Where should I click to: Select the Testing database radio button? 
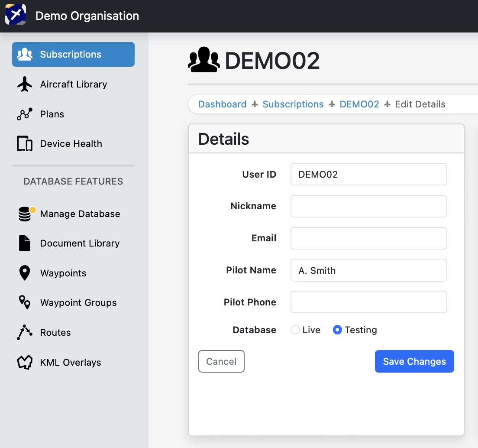337,330
